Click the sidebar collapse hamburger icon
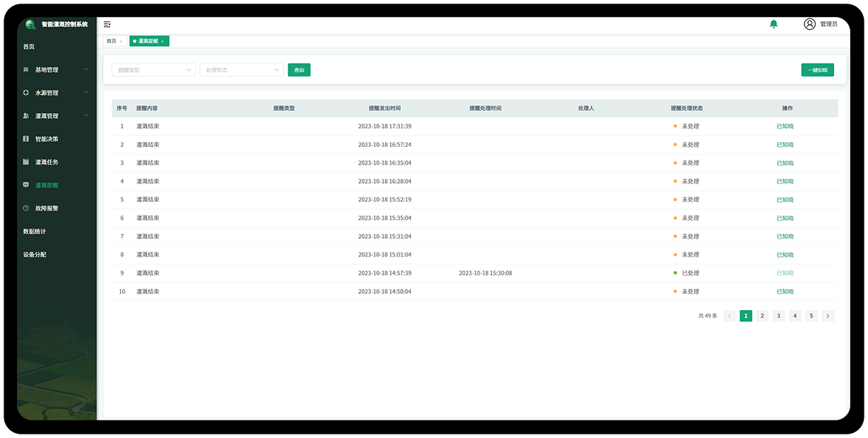 coord(107,24)
